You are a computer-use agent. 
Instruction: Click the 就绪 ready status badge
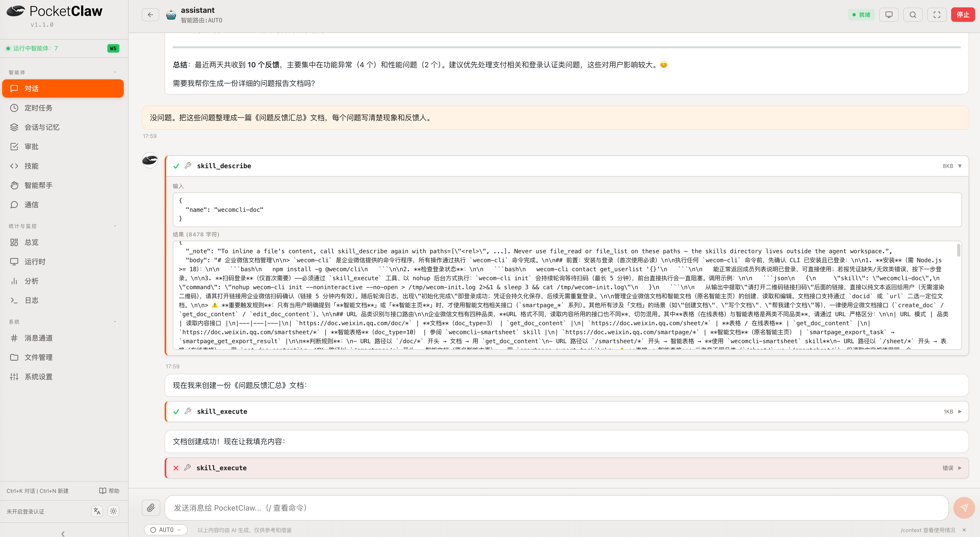(x=861, y=15)
